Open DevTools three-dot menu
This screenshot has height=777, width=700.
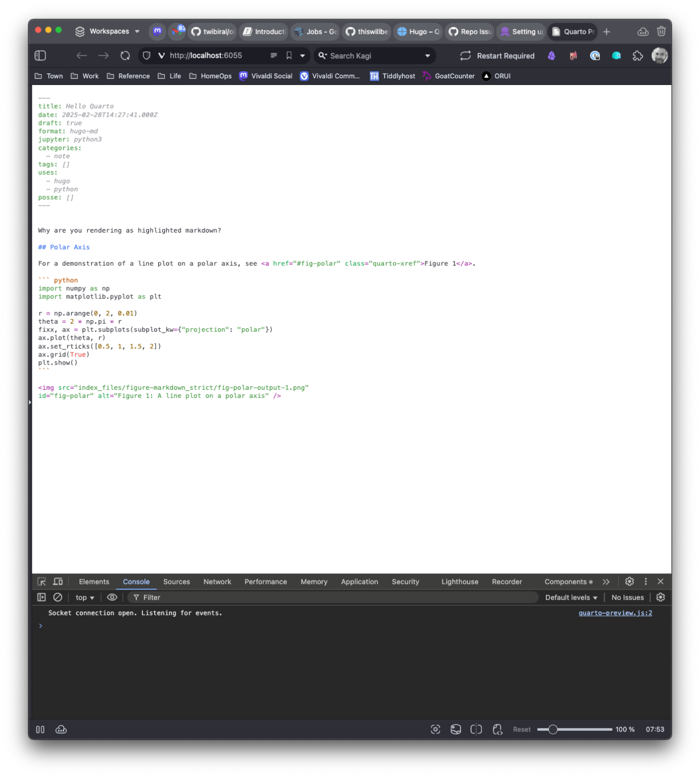pos(646,581)
